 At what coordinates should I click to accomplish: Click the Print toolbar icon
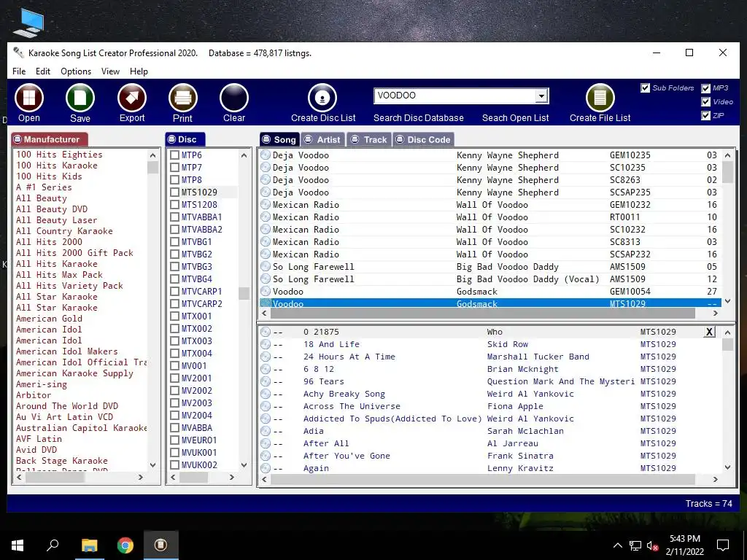[183, 98]
